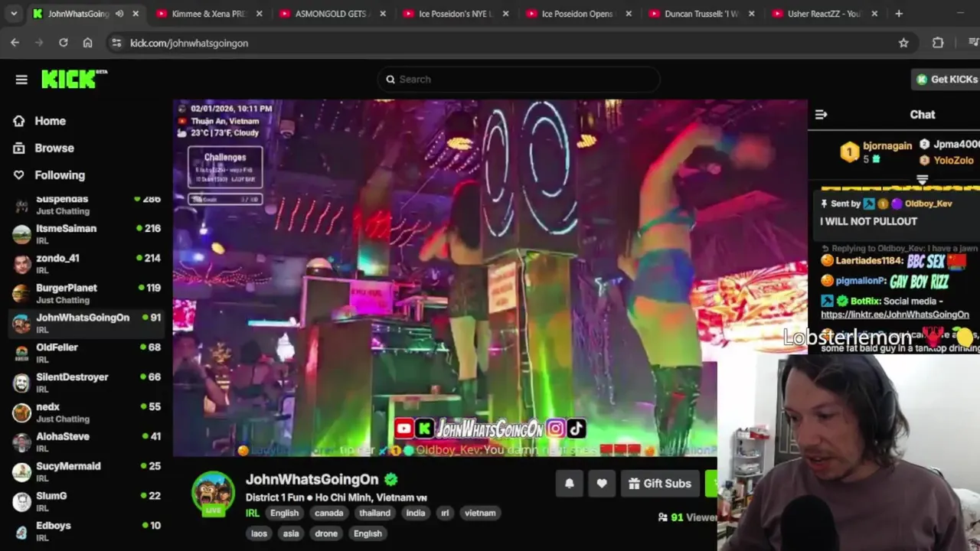Click the notification bell for JohnWhatsGoingOn
This screenshot has width=980, height=551.
pos(570,484)
